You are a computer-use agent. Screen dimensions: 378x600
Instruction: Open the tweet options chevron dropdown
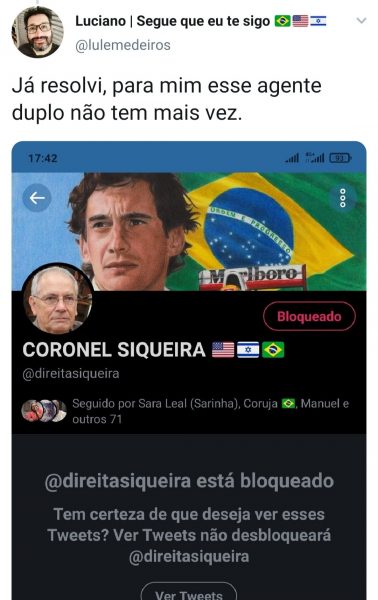(x=361, y=21)
